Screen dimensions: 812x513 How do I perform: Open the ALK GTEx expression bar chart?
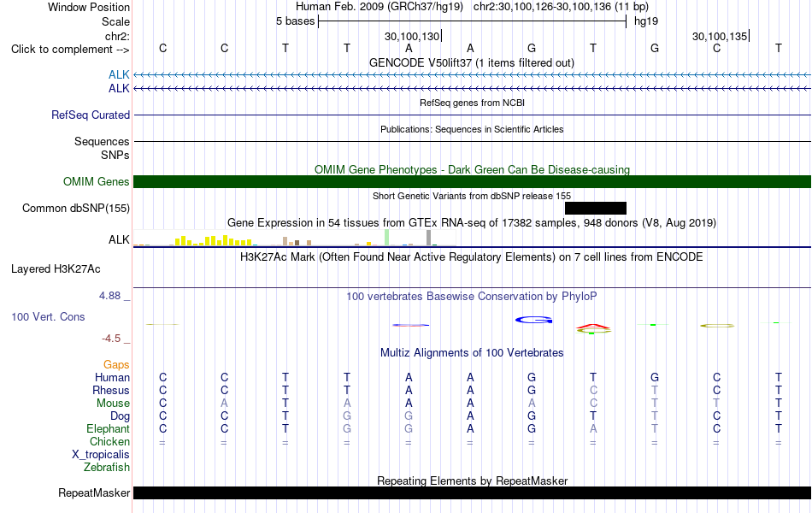tap(295, 238)
